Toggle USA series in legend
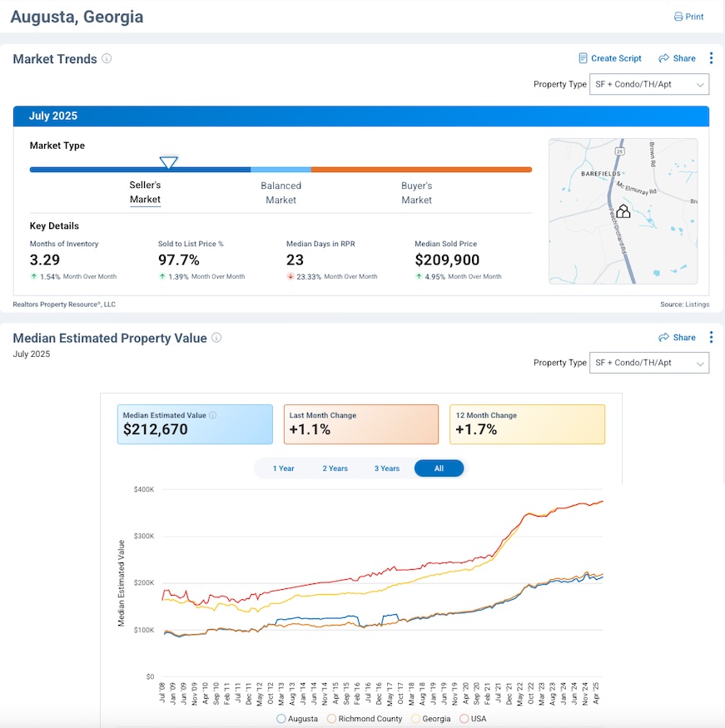 tap(473, 719)
